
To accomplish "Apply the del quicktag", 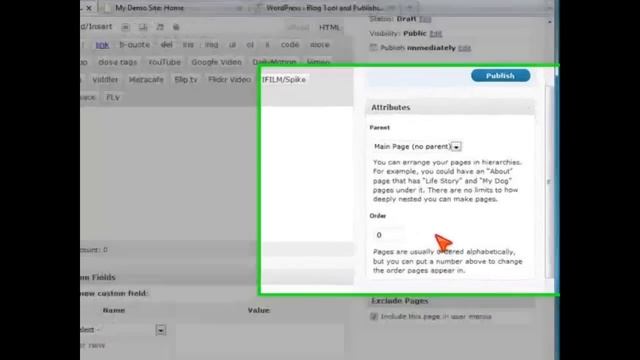I will (x=167, y=45).
